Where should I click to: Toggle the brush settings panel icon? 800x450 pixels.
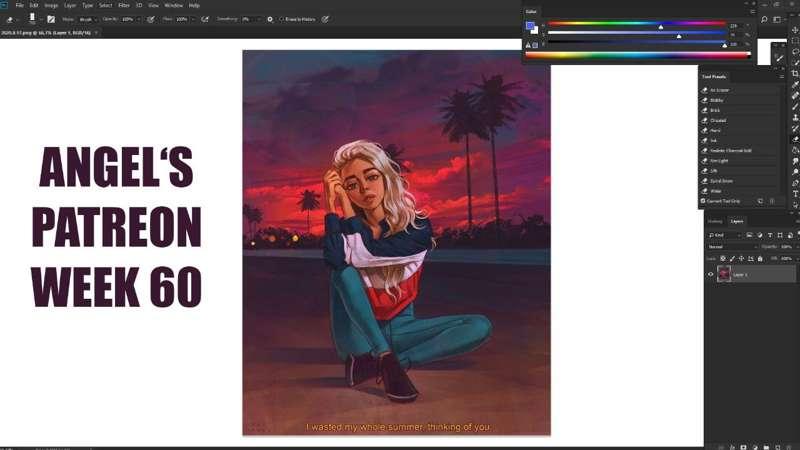51,19
